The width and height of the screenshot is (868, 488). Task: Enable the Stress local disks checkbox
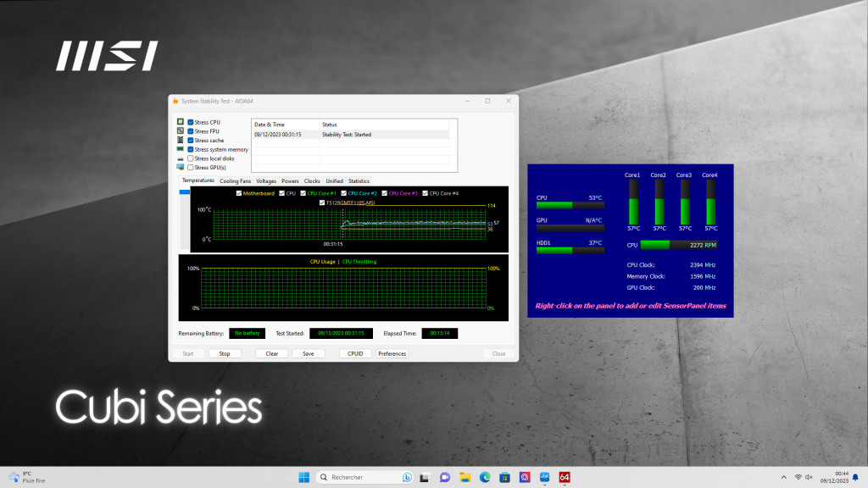[191, 158]
